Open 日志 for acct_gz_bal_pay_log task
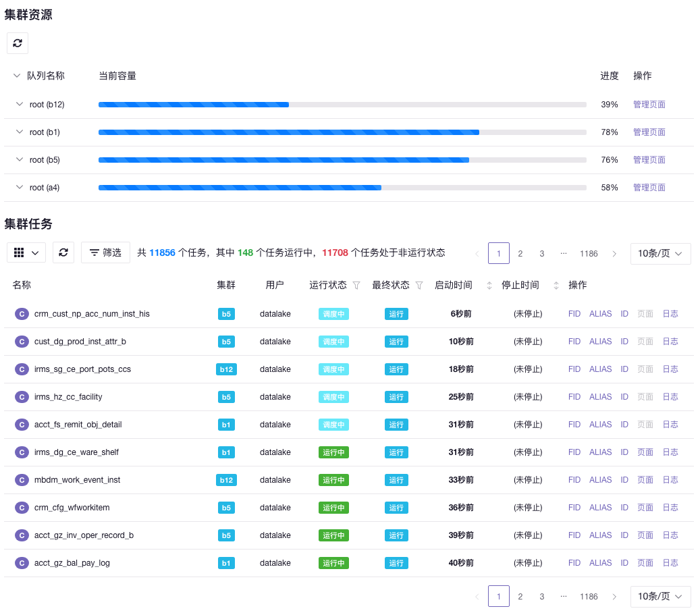This screenshot has height=615, width=700. click(670, 563)
